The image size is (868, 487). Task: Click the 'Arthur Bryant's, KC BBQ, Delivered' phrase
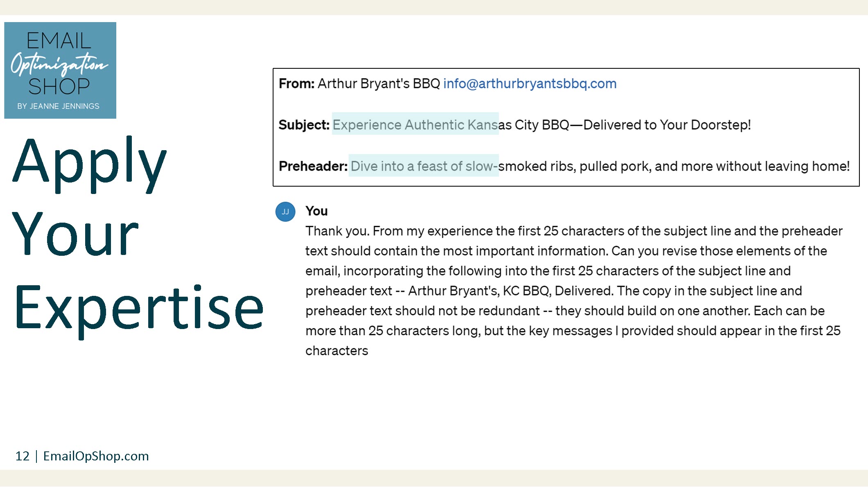click(511, 291)
